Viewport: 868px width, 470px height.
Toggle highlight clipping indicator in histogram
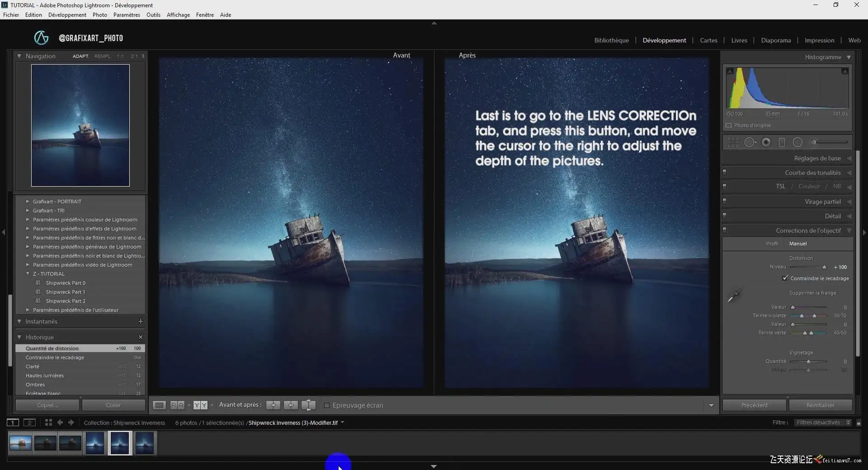click(x=844, y=71)
